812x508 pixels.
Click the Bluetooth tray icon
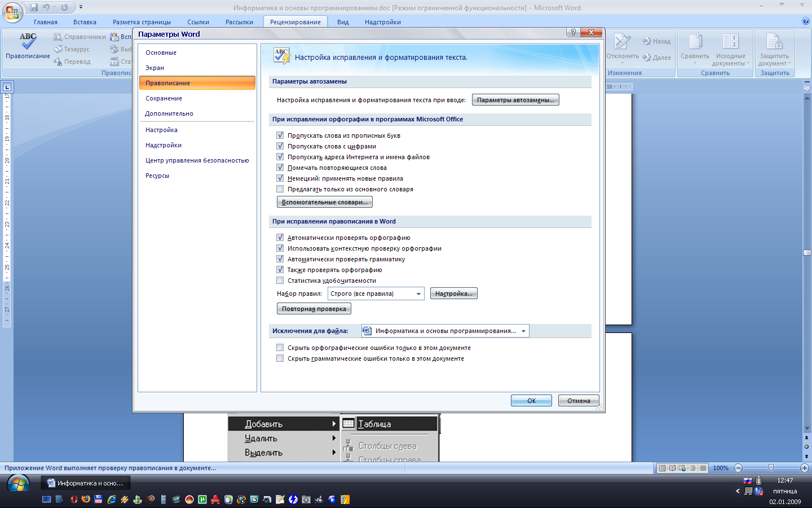tap(759, 491)
